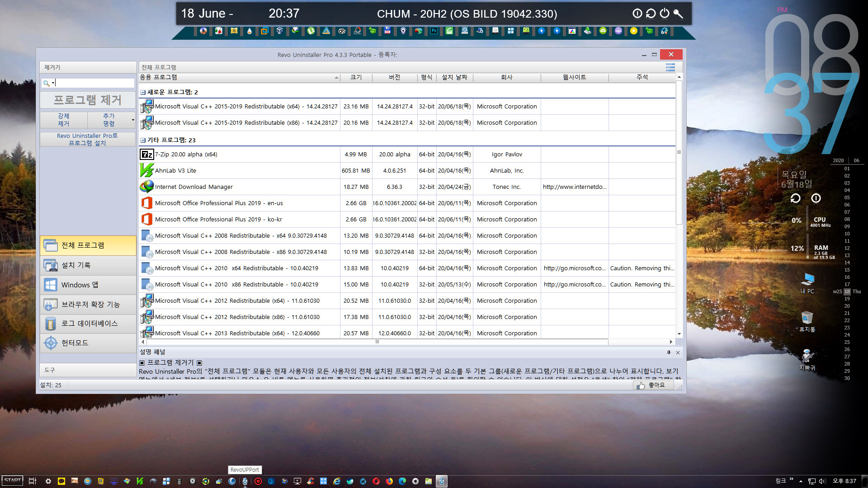The height and width of the screenshot is (488, 868).
Task: Select Microsoft Office Professional Plus 2019 ko-kr row
Action: (x=407, y=220)
